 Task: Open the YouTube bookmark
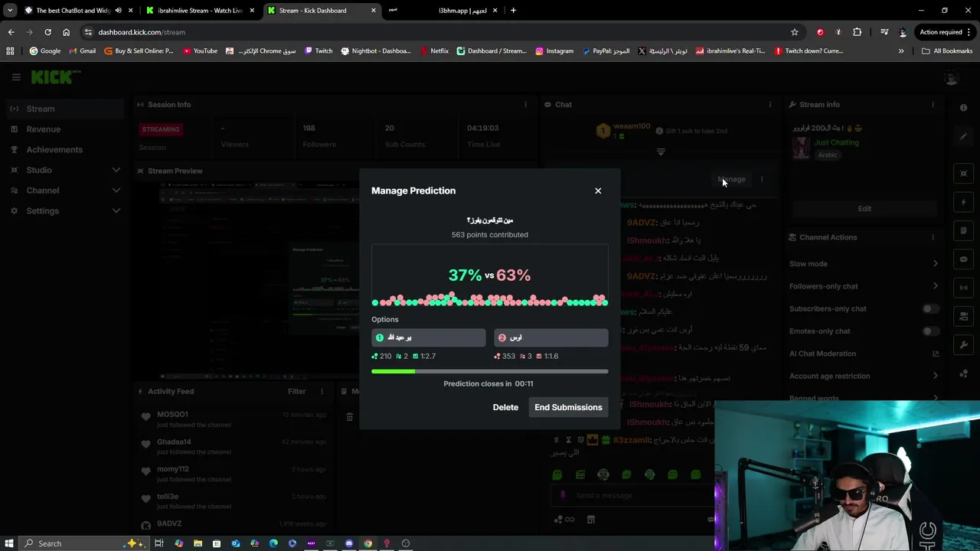200,51
